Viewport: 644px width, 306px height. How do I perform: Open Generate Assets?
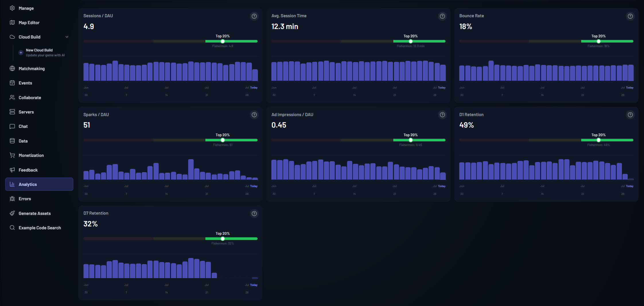coord(39,213)
